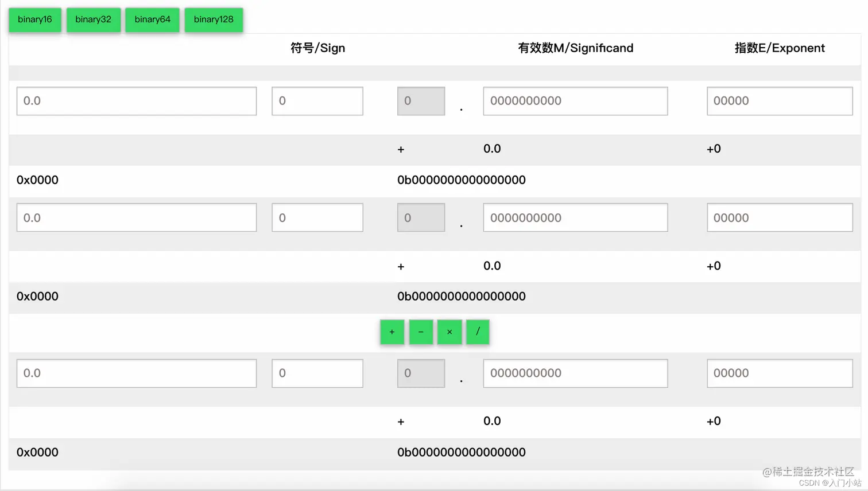This screenshot has height=491, width=868.
Task: Click first operand's decoded exponent +0 text
Action: (714, 149)
